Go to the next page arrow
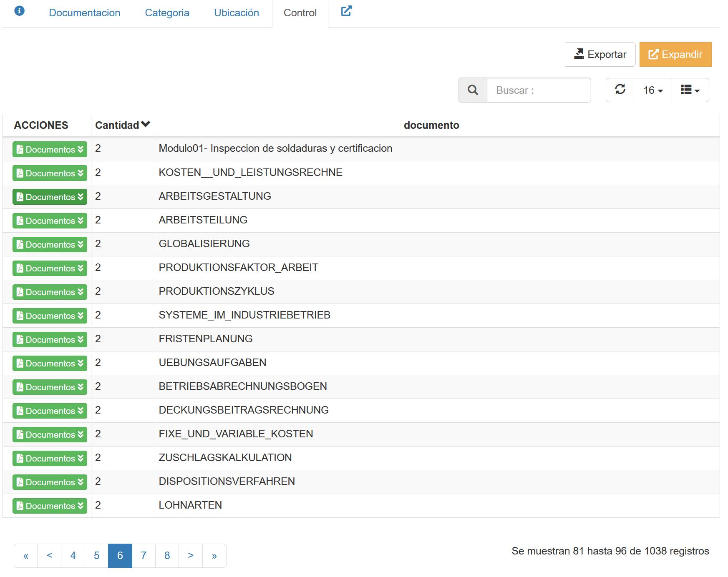This screenshot has height=577, width=728. click(191, 556)
